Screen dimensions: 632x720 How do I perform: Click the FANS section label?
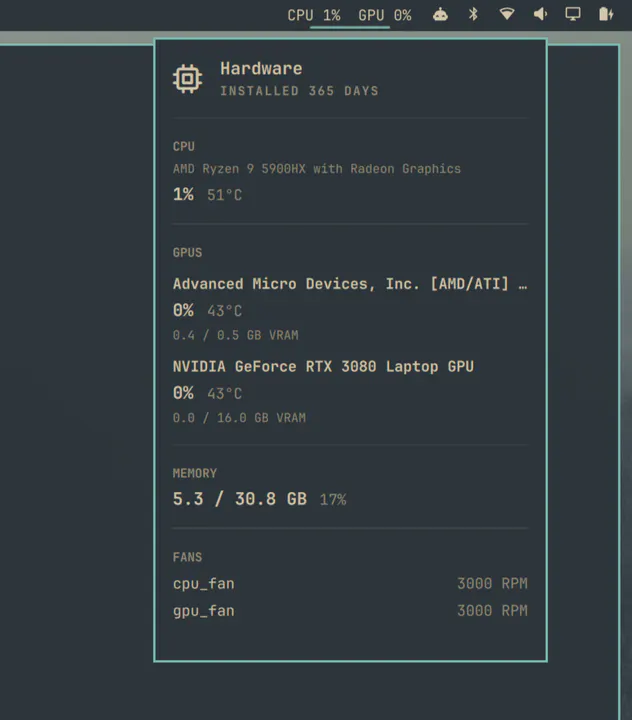click(x=187, y=557)
